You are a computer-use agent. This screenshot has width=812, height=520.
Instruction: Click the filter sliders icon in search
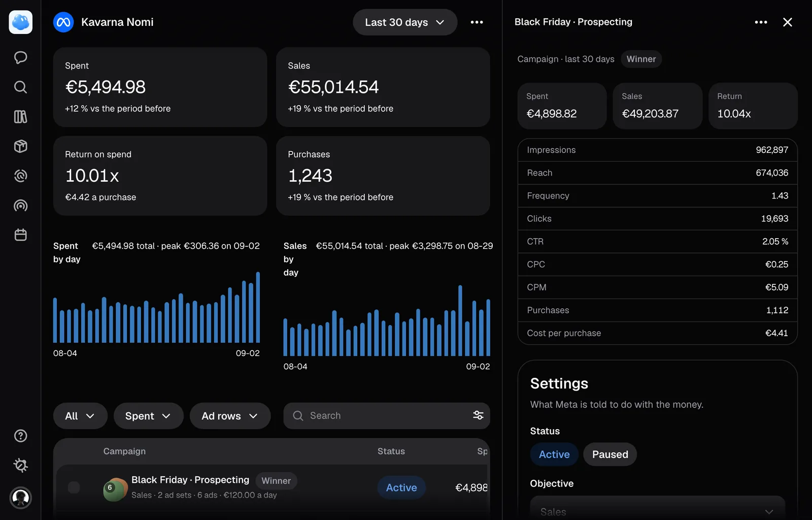(478, 415)
